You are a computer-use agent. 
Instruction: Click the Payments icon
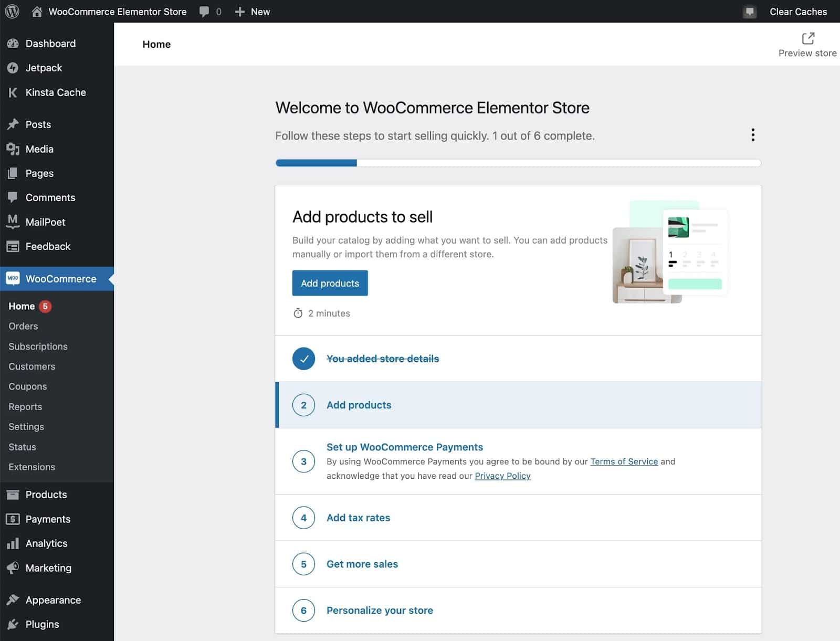[x=12, y=519]
